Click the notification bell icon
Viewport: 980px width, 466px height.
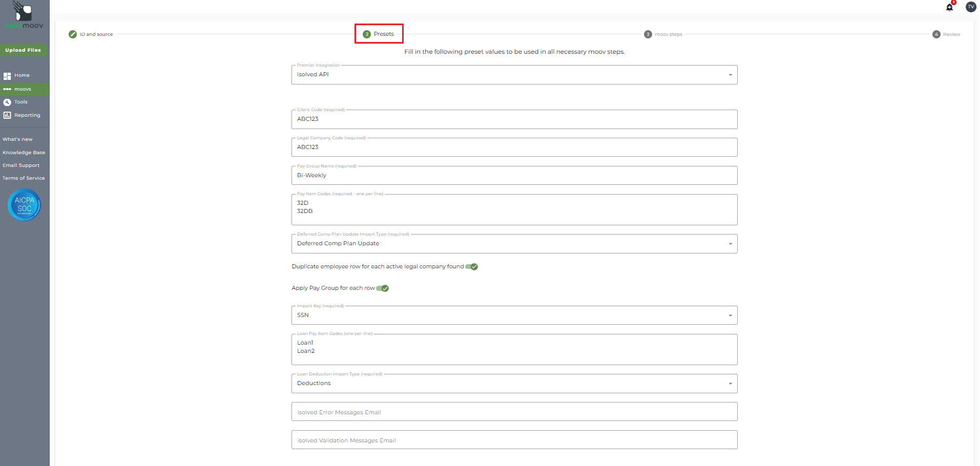pos(949,7)
